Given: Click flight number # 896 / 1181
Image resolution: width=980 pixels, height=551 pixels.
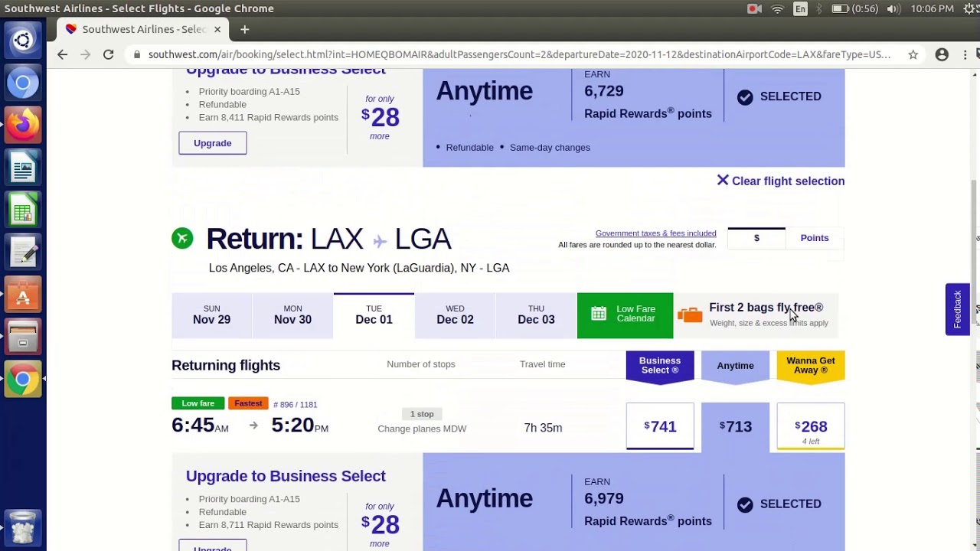Looking at the screenshot, I should [295, 404].
